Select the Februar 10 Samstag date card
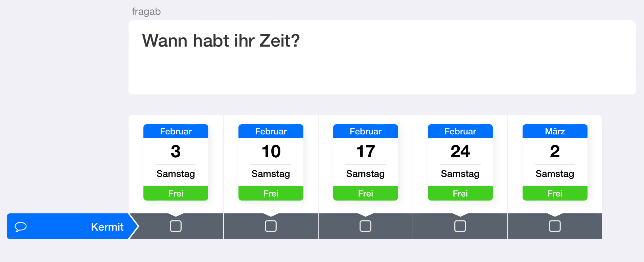The height and width of the screenshot is (262, 644). 271,159
